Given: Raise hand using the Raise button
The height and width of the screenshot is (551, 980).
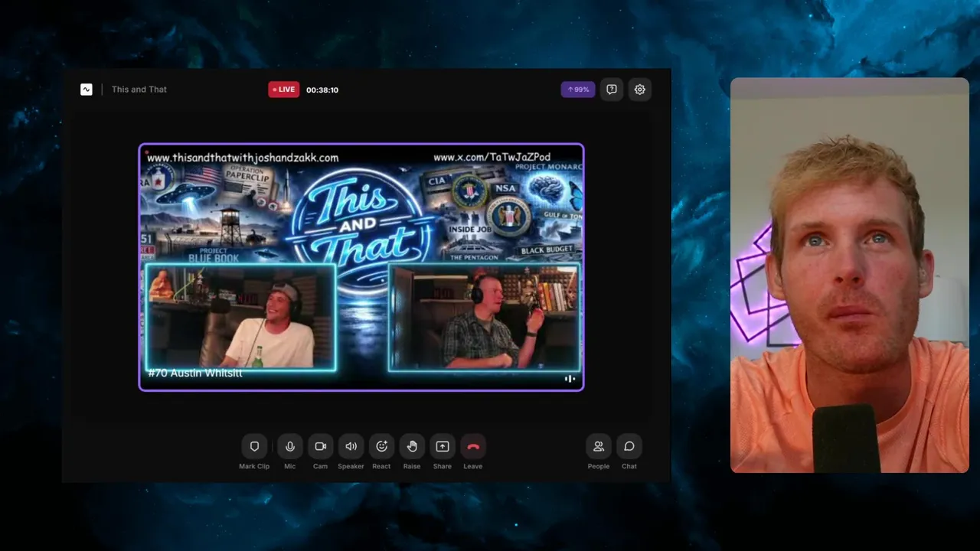Looking at the screenshot, I should (412, 446).
